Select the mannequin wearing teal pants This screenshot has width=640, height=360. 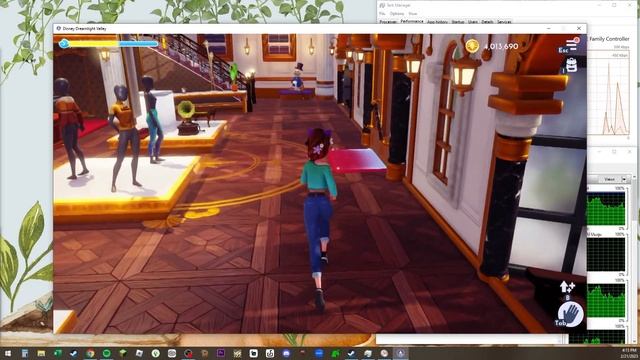152,119
